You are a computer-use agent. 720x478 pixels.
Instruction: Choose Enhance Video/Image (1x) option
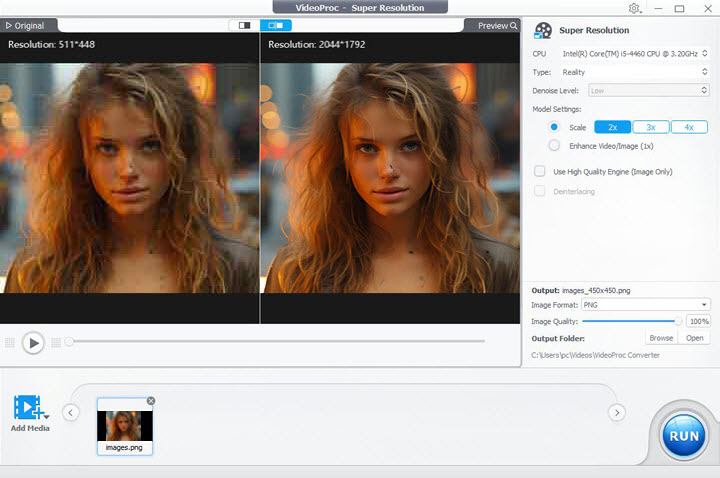(554, 145)
